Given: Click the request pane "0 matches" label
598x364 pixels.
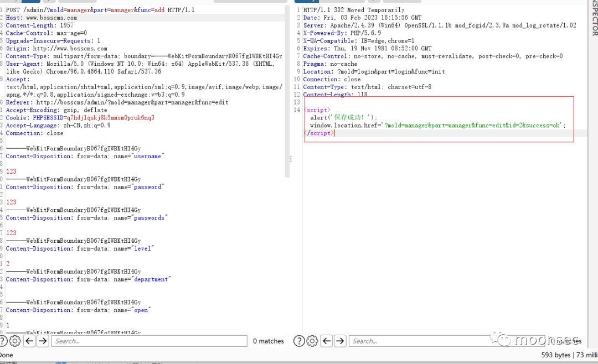Looking at the screenshot, I should pos(268,341).
